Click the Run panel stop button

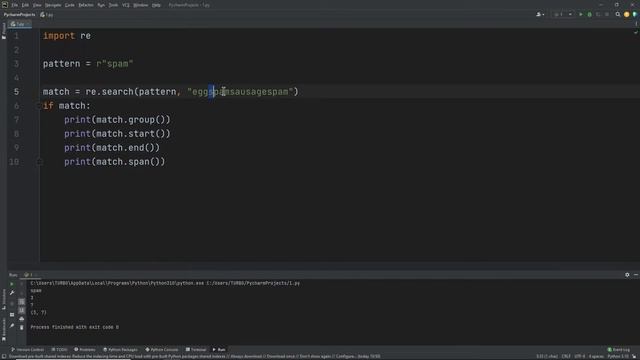(12, 304)
